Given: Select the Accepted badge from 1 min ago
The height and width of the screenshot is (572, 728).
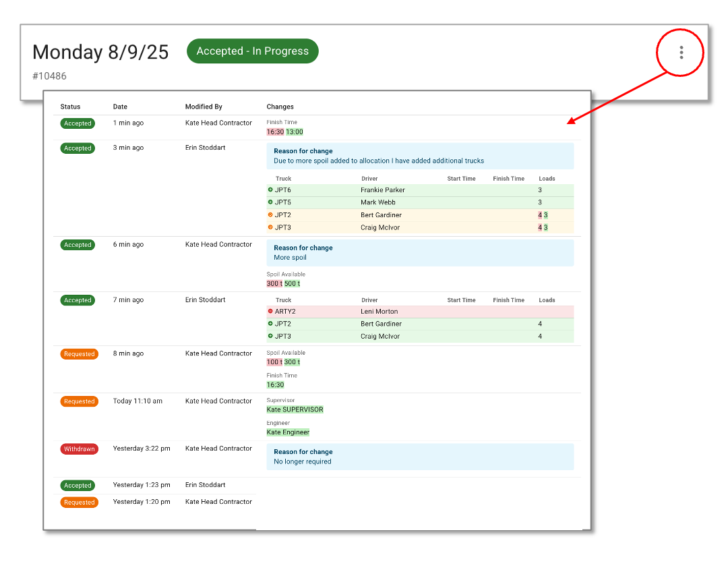Looking at the screenshot, I should pos(78,123).
